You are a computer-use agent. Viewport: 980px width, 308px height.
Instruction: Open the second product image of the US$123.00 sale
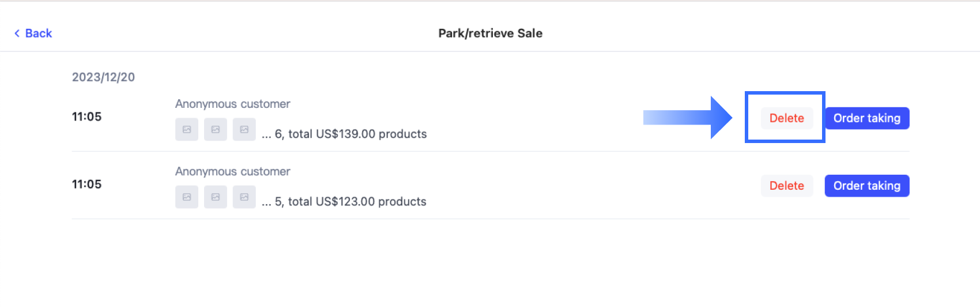pyautogui.click(x=216, y=197)
